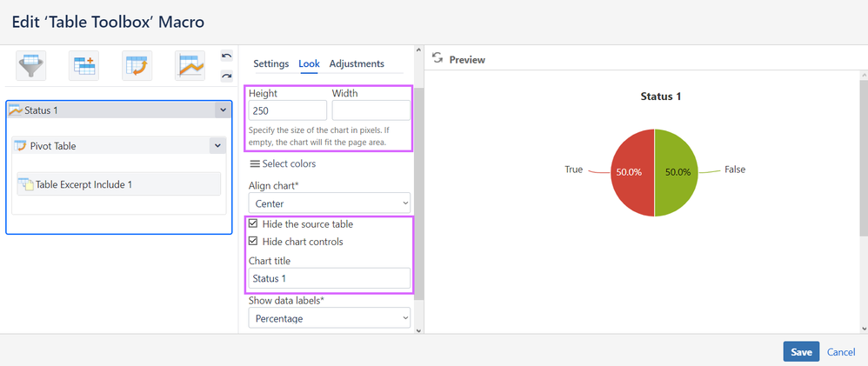Image resolution: width=868 pixels, height=366 pixels.
Task: Undo the last macro change
Action: coord(226,56)
